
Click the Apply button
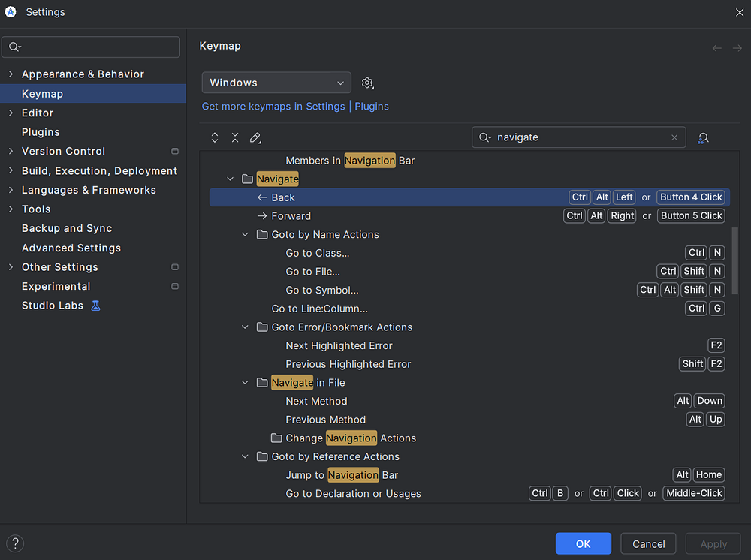(713, 543)
